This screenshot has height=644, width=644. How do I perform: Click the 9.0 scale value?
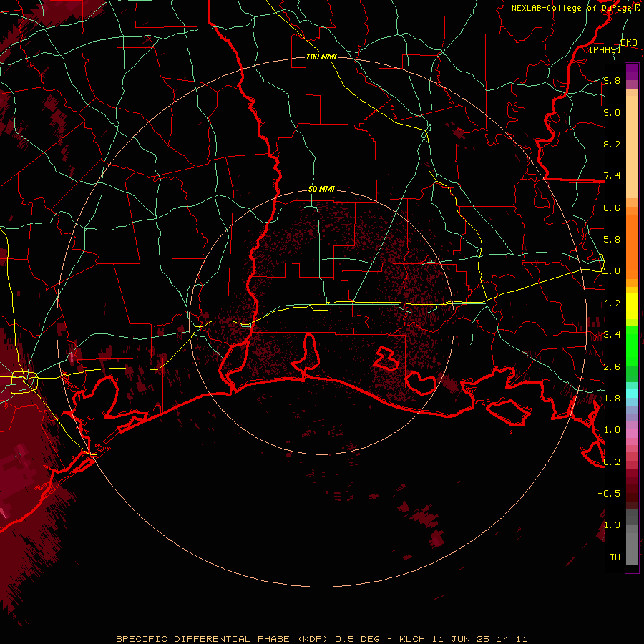click(612, 112)
